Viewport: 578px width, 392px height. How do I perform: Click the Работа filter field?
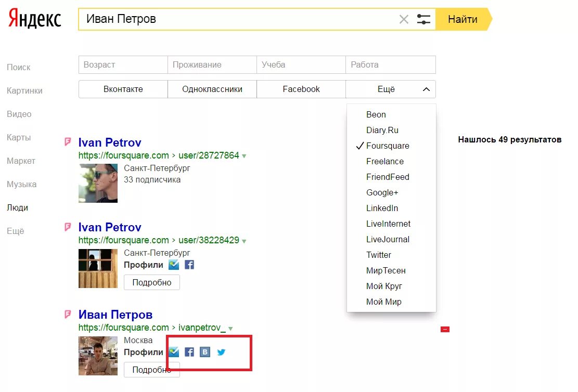(x=391, y=64)
